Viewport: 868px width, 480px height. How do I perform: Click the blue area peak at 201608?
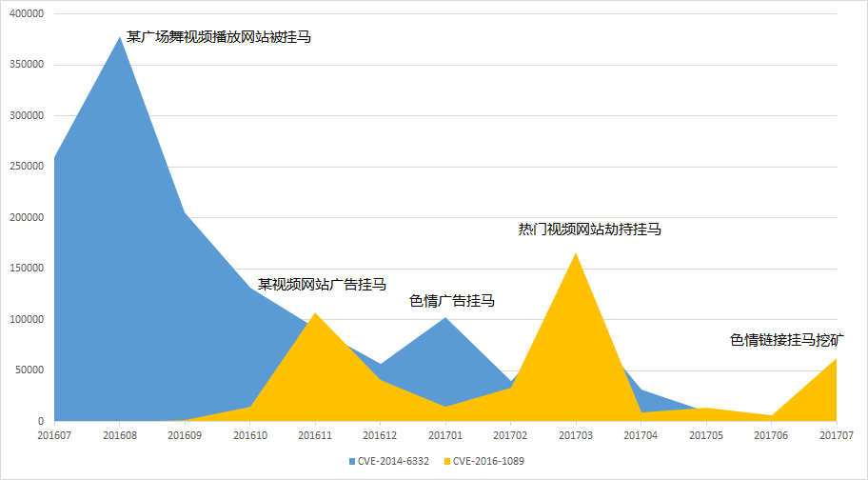coord(120,37)
